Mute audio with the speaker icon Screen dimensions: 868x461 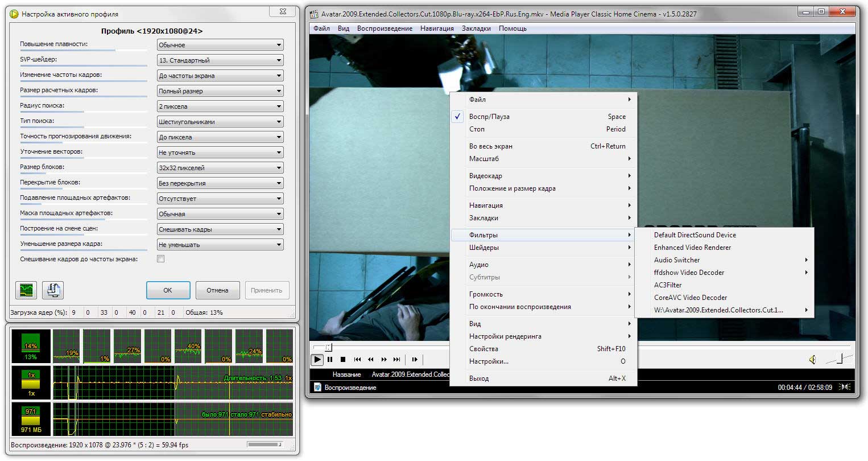pyautogui.click(x=813, y=359)
